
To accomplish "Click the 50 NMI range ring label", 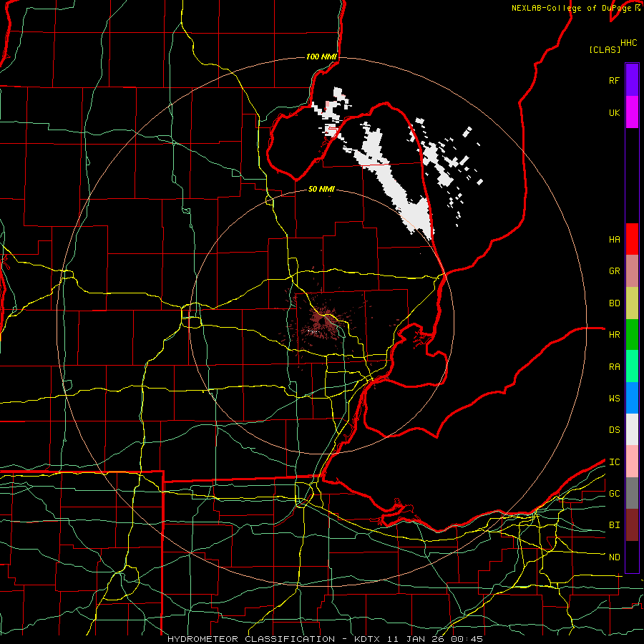I will pos(321,189).
